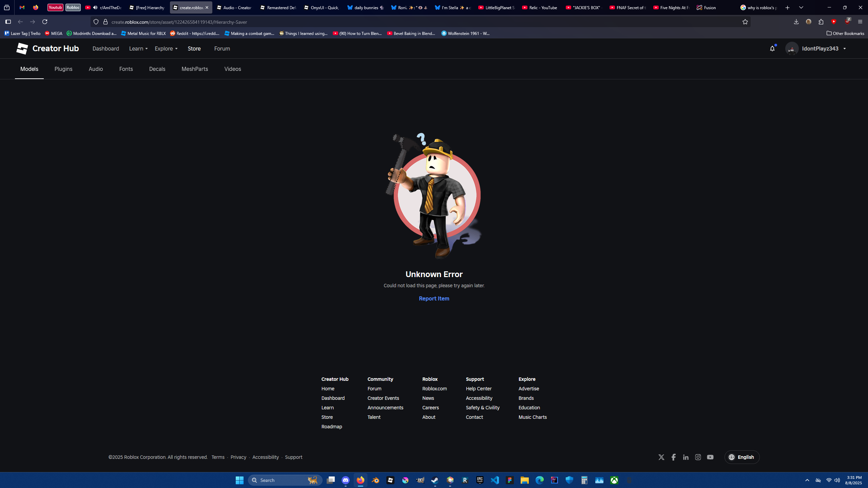Expand the Explore dropdown menu
The width and height of the screenshot is (868, 488).
point(166,48)
